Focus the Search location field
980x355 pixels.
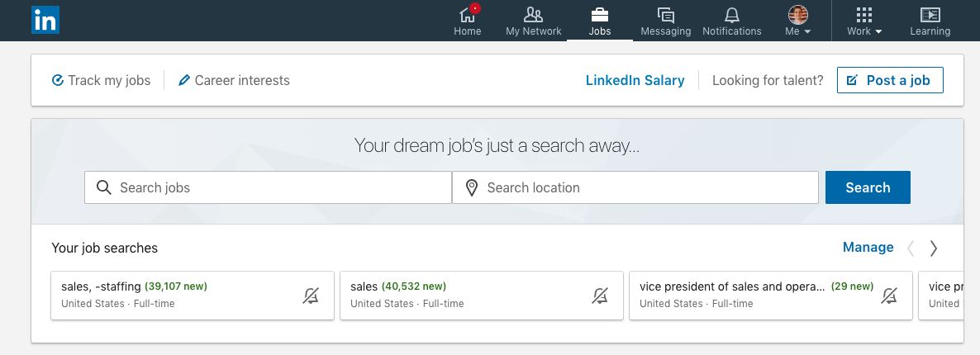[x=635, y=187]
